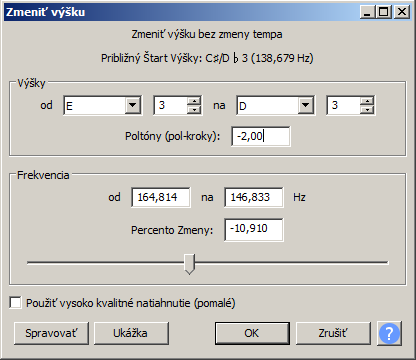
Task: Enable high quality stretching (pomalé) checkbox
Action: click(15, 303)
